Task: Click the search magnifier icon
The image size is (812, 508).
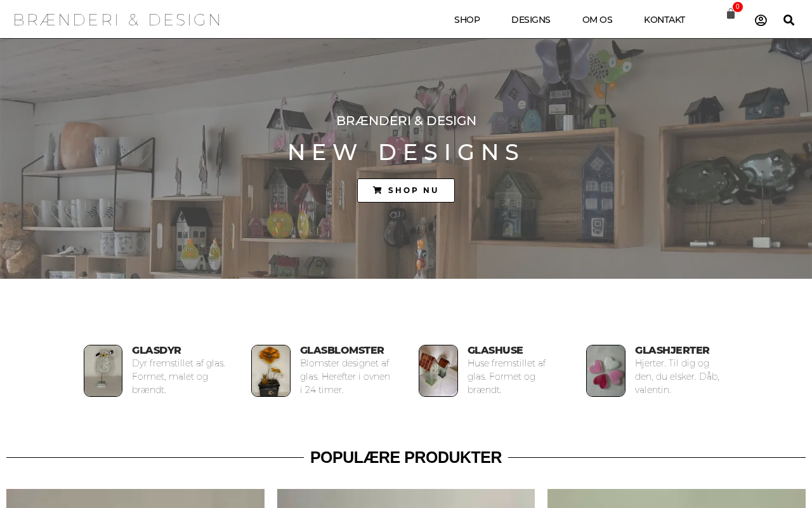Action: [789, 20]
